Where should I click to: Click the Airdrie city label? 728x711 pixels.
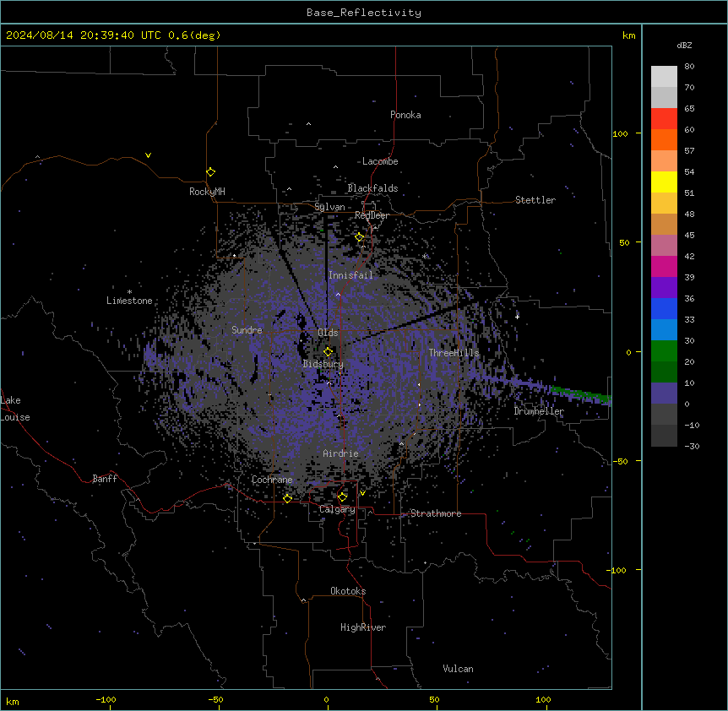pyautogui.click(x=341, y=453)
